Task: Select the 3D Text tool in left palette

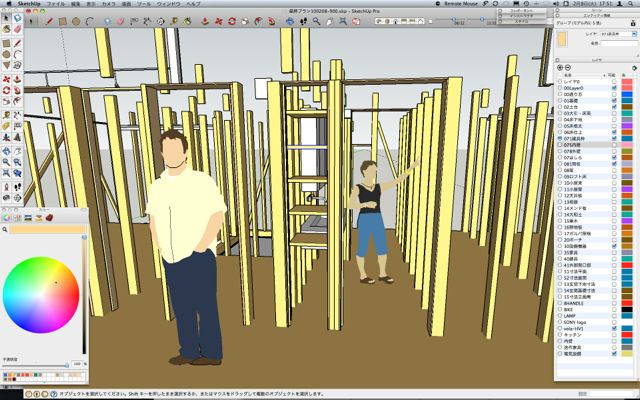Action: [x=17, y=138]
